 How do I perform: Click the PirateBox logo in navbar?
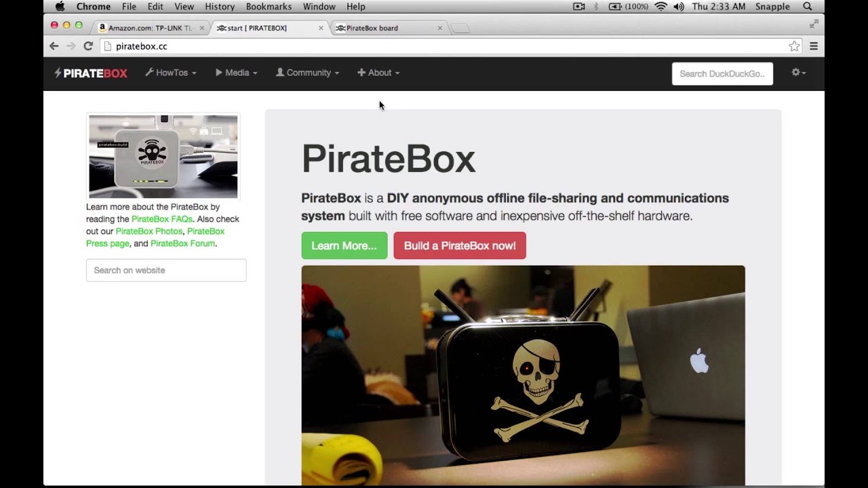coord(91,73)
